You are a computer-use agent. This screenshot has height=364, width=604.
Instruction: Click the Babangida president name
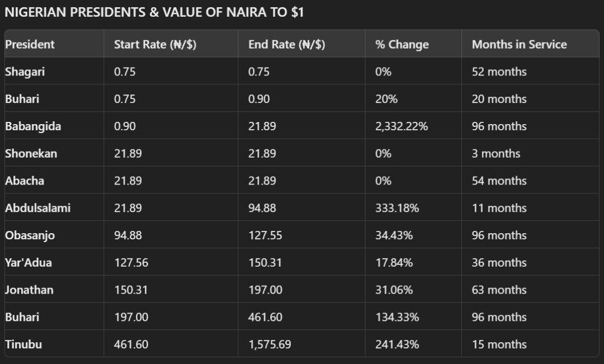coord(33,126)
